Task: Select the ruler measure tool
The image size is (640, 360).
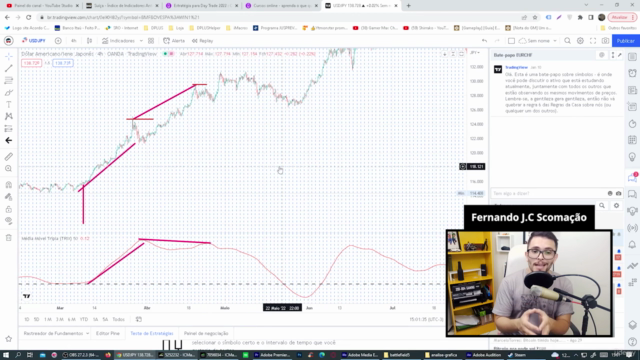Action: 9,157
